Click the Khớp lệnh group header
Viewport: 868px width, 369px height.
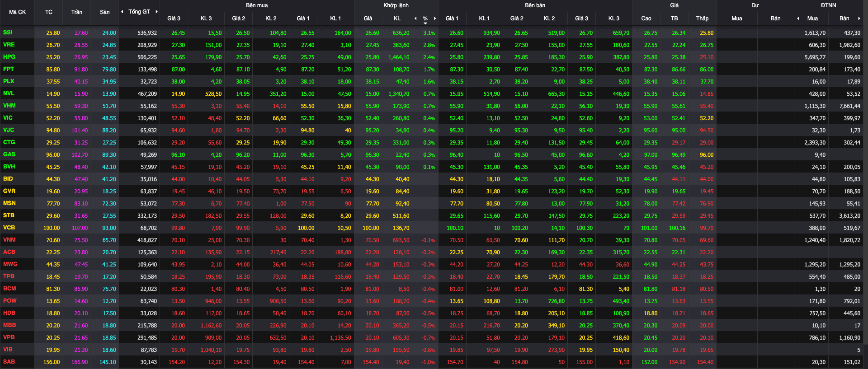(x=396, y=5)
